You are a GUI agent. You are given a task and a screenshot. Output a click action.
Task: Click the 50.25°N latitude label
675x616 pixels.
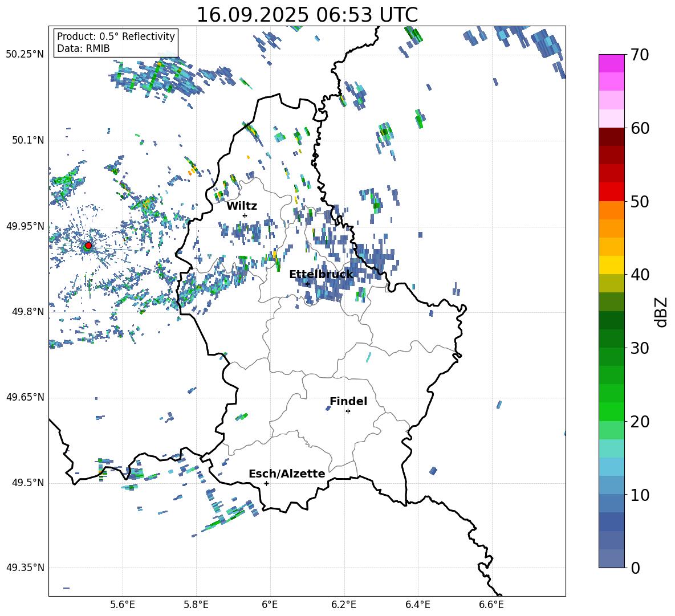(25, 55)
